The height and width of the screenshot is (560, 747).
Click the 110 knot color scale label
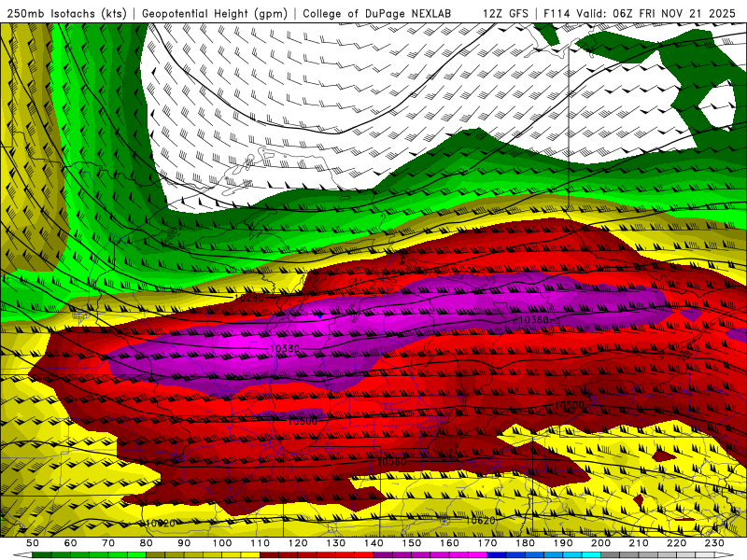261,543
